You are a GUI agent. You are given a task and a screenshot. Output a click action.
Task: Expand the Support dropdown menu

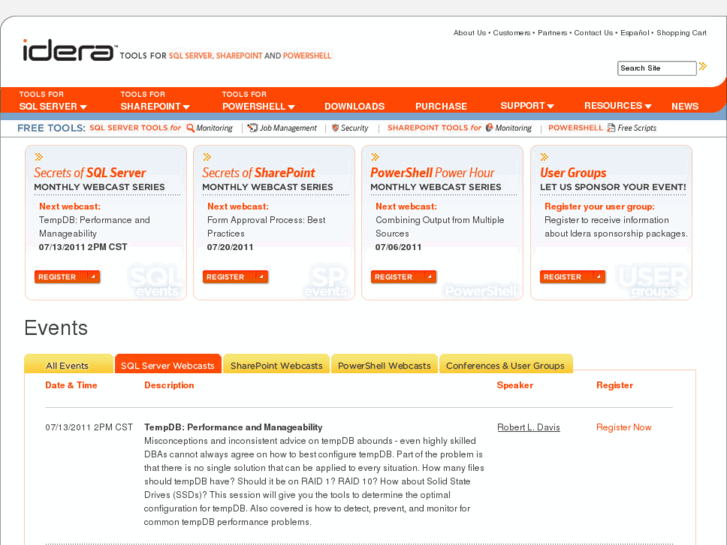(x=527, y=106)
